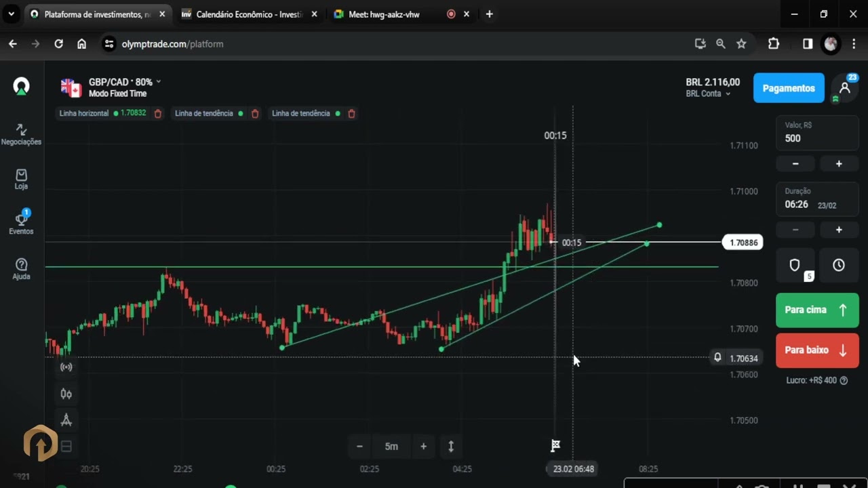
Task: Click the green Para cima button
Action: coord(817,310)
